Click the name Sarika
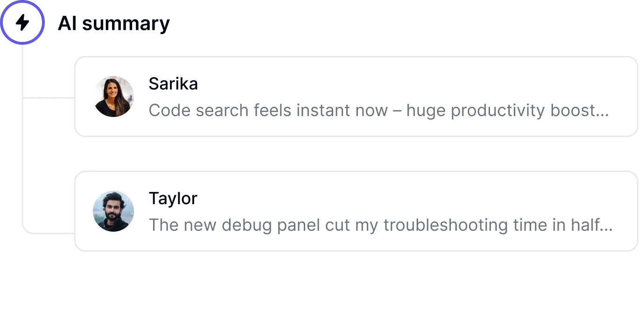Image resolution: width=644 pixels, height=330 pixels. pos(173,84)
